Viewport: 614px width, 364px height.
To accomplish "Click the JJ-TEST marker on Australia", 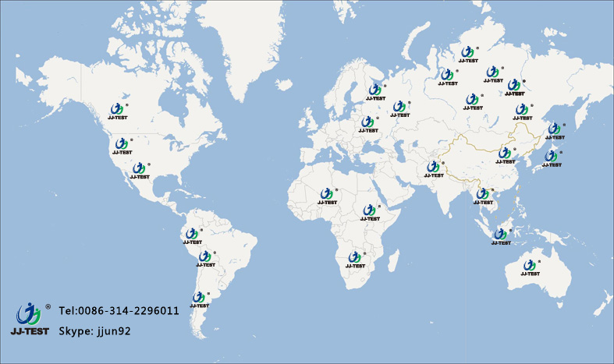I will tap(531, 267).
